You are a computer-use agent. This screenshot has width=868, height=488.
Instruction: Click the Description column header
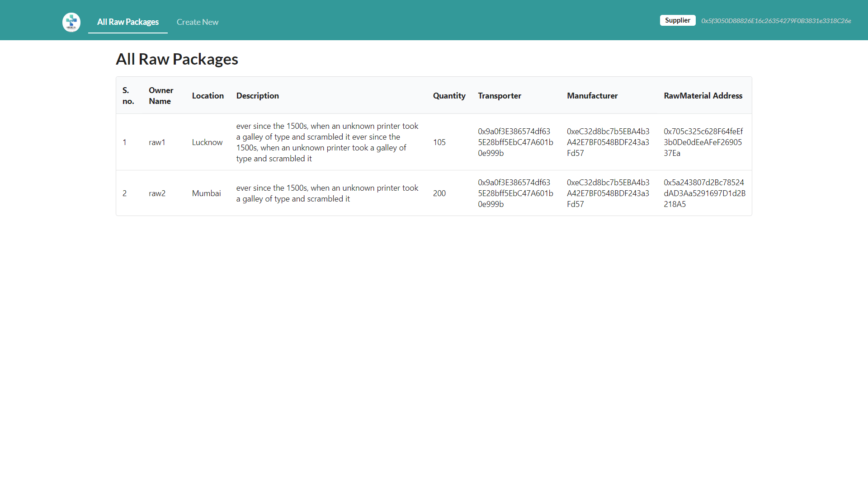257,96
